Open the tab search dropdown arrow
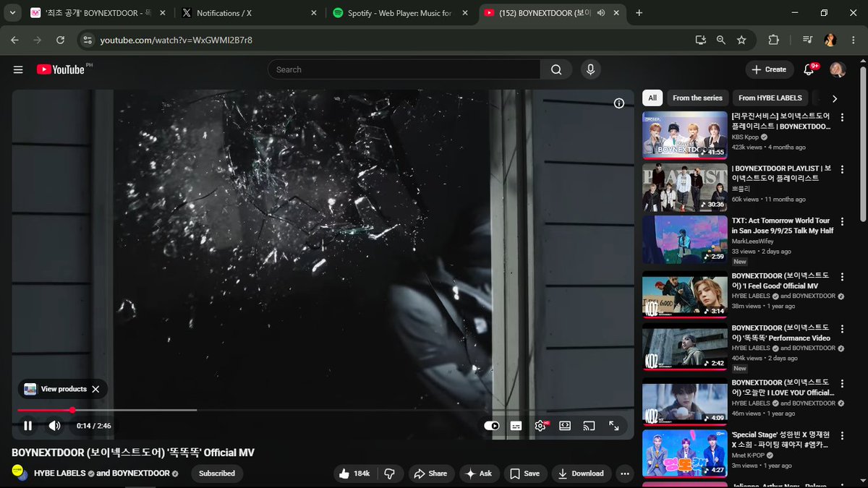 13,13
